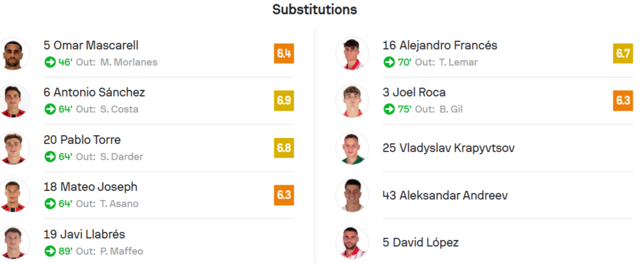
Task: Click Alejandro Francés's substitution arrow icon
Action: (x=389, y=62)
